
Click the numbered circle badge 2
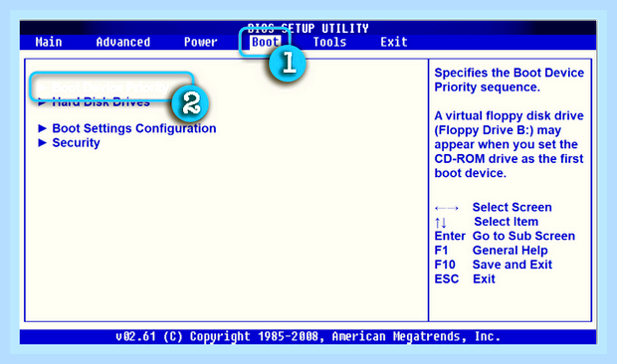click(190, 104)
